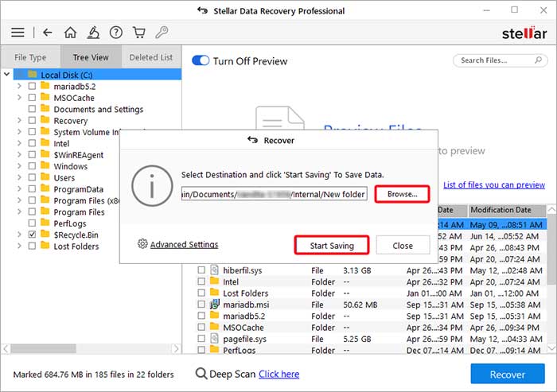Click the Windows folder icon in tree
Screen dimensions: 557x392
45,165
